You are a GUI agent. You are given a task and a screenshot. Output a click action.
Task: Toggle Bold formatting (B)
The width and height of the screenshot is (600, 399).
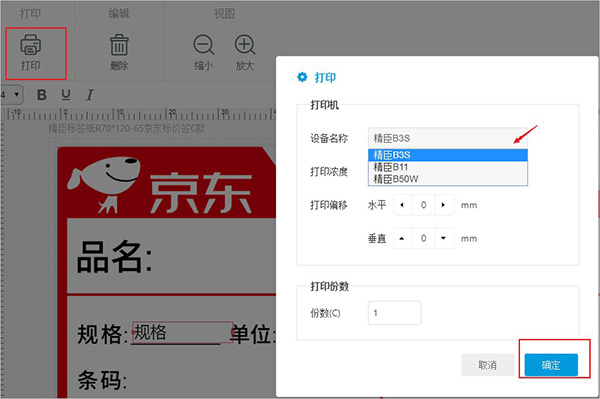tap(42, 94)
